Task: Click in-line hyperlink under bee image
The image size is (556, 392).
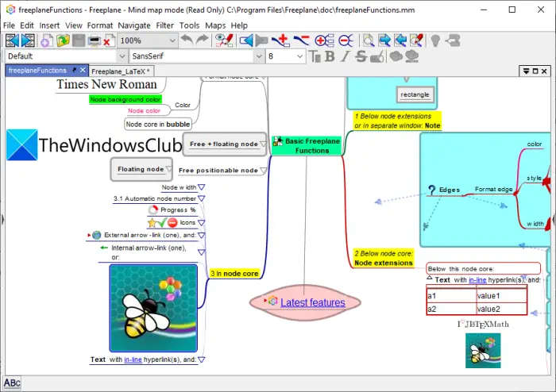Action: (133, 359)
